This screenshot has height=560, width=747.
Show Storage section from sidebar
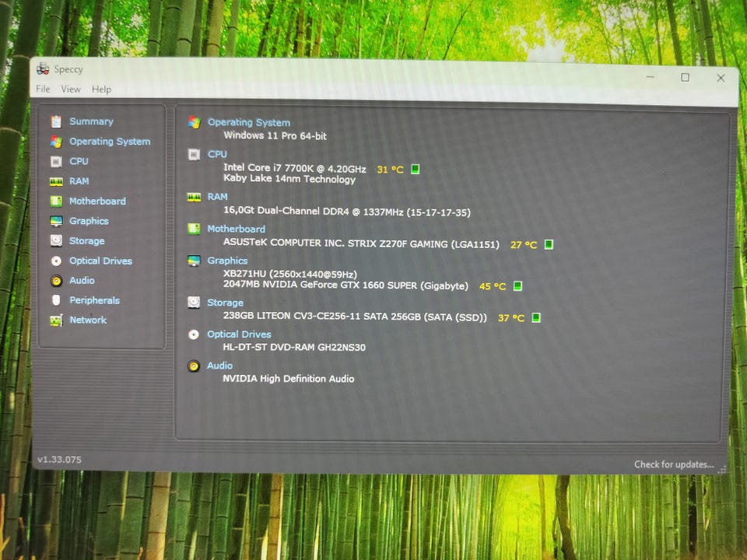(87, 241)
